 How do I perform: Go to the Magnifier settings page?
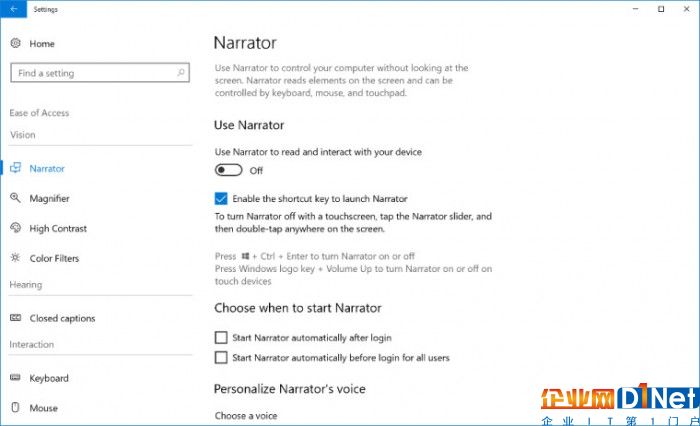pyautogui.click(x=49, y=198)
